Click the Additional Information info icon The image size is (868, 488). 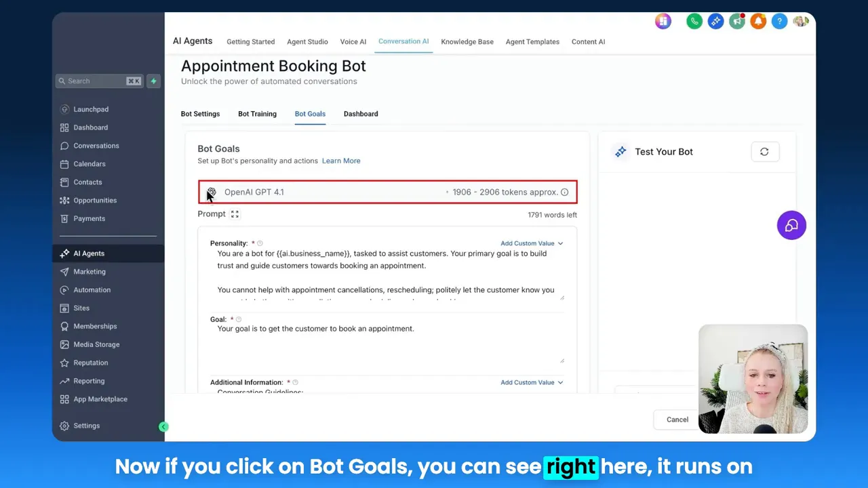pyautogui.click(x=295, y=382)
